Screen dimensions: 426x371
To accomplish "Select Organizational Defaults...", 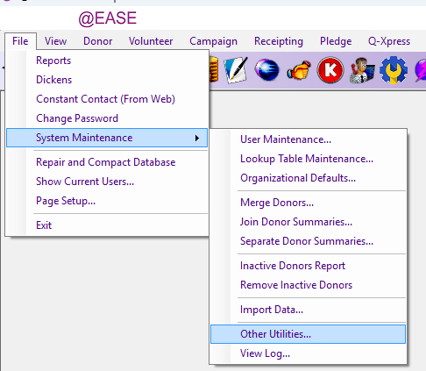I will tap(308, 178).
